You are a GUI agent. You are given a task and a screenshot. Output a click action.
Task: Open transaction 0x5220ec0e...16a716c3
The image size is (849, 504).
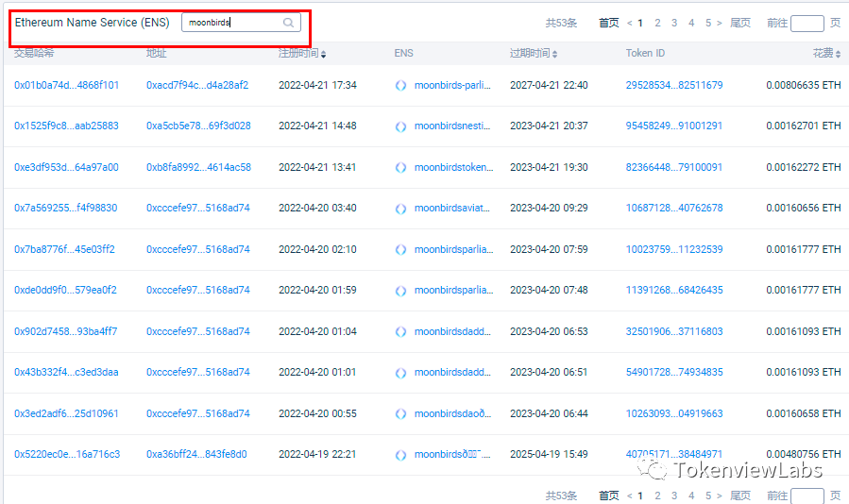pyautogui.click(x=67, y=454)
